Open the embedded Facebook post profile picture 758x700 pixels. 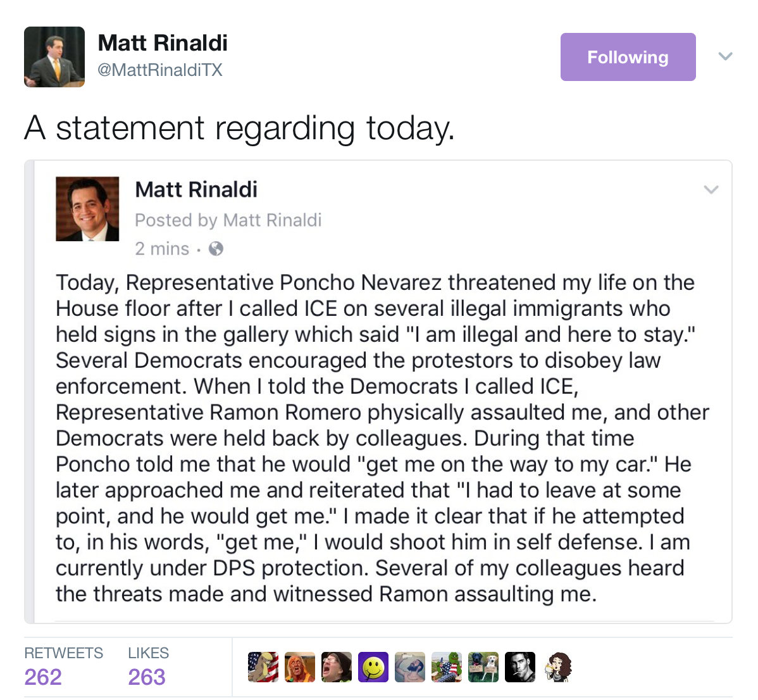(x=87, y=209)
